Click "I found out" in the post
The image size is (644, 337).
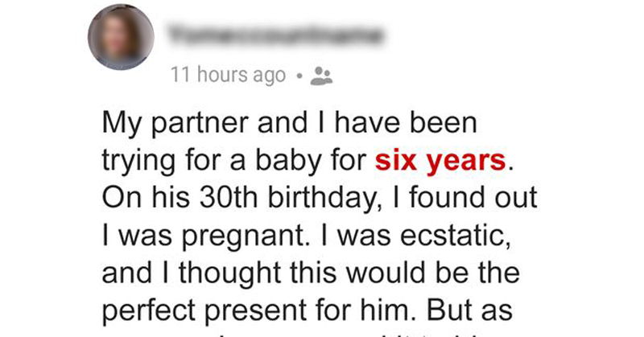[465, 197]
